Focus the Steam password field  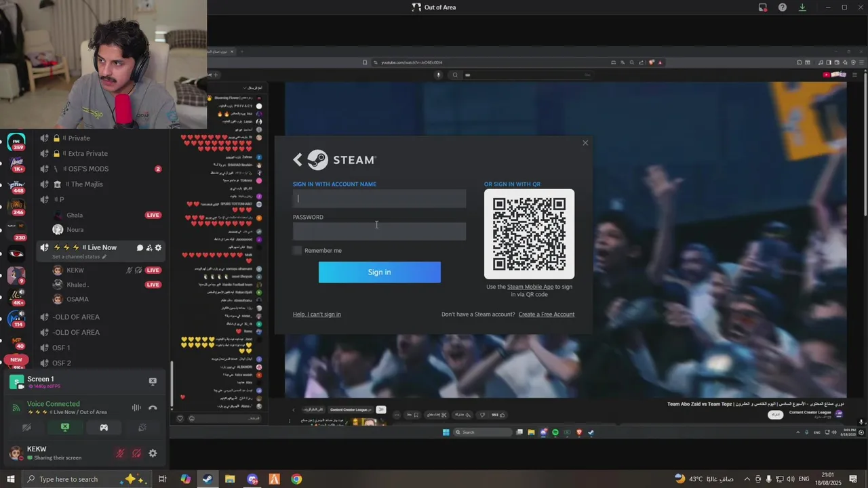[x=379, y=231]
